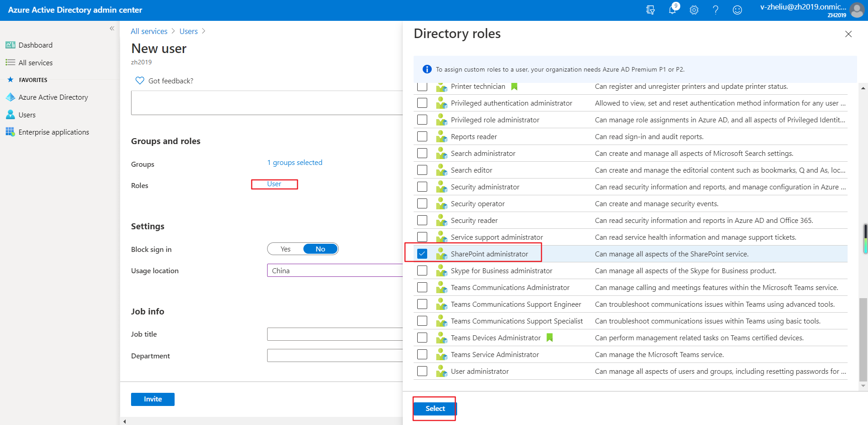This screenshot has height=425, width=868.
Task: Check the Security administrator role checkbox
Action: click(x=422, y=186)
